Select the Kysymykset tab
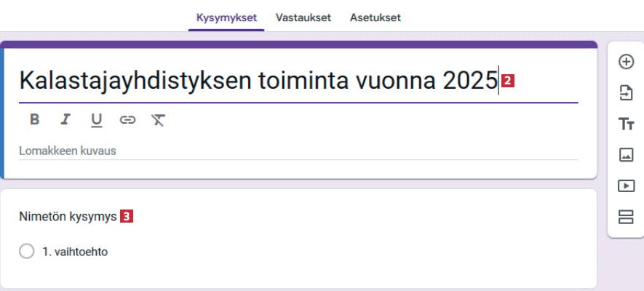This screenshot has width=644, height=291. pos(226,17)
